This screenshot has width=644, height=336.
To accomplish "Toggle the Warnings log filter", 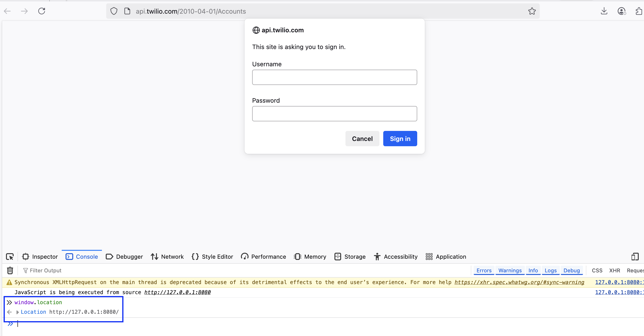I will click(510, 270).
